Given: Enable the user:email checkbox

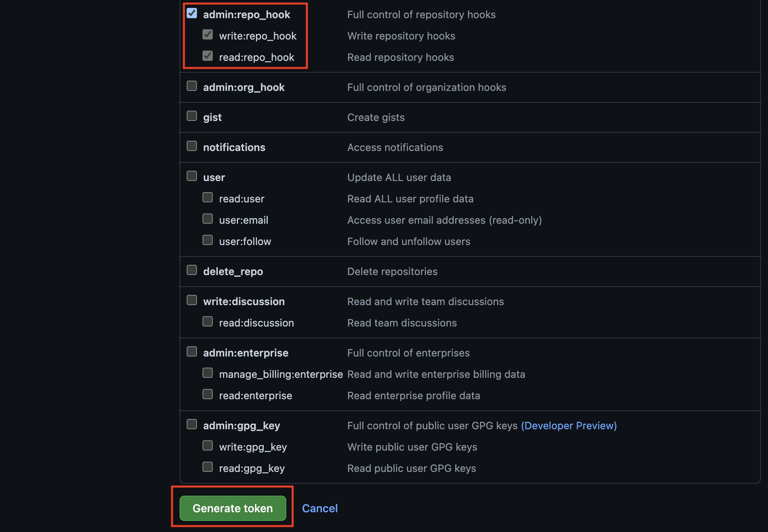Looking at the screenshot, I should 208,219.
